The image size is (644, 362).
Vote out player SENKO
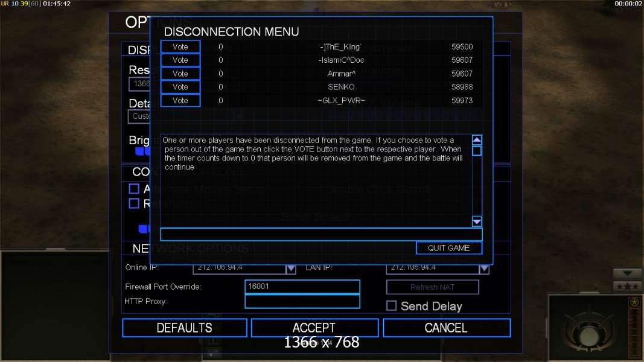click(x=180, y=87)
